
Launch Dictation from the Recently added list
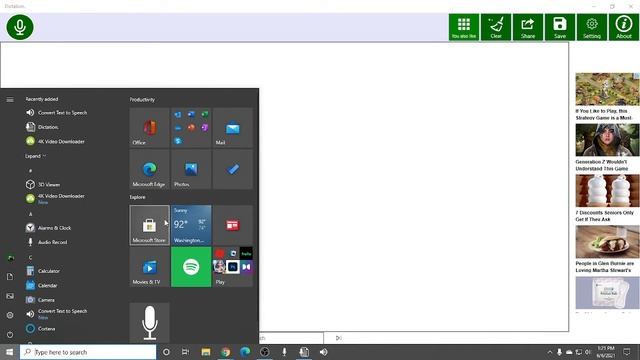click(x=42, y=127)
